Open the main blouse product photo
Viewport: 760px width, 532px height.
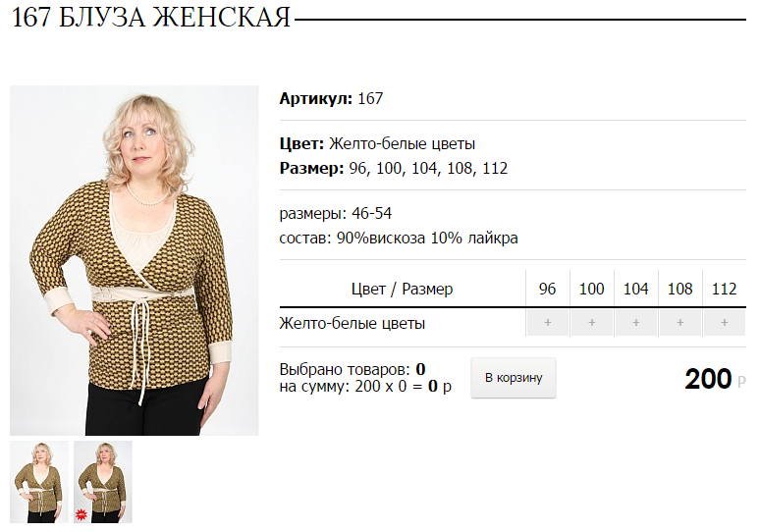[x=135, y=261]
